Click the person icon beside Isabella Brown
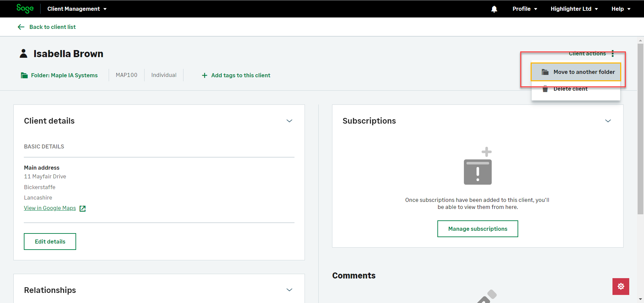The width and height of the screenshot is (644, 303). 23,54
